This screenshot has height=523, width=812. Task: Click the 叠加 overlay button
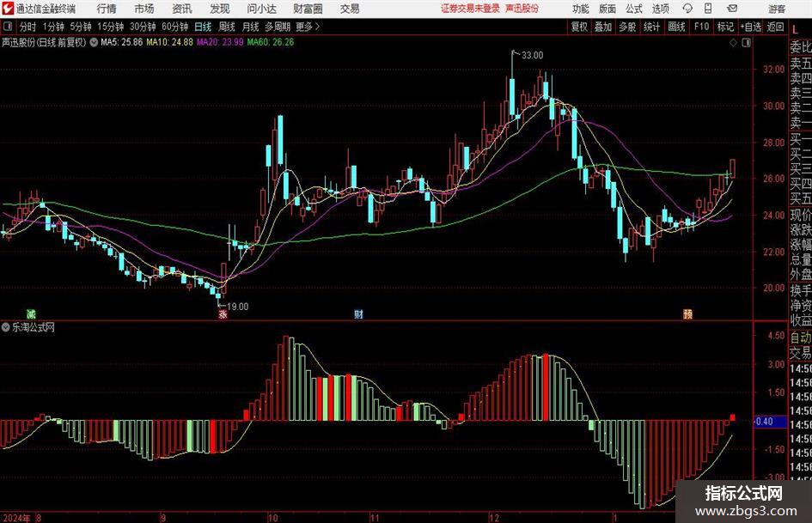click(603, 27)
